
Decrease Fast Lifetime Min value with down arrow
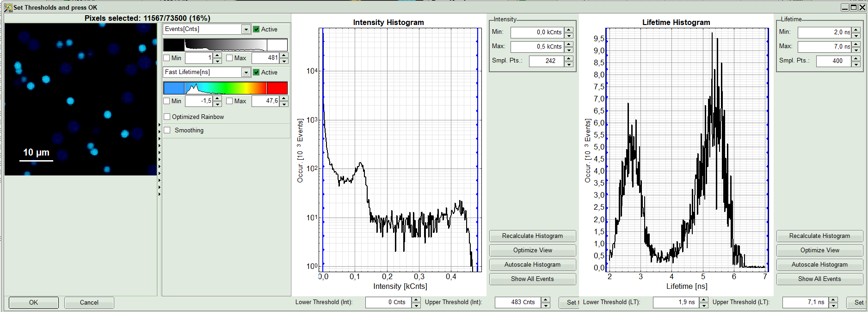(x=217, y=104)
